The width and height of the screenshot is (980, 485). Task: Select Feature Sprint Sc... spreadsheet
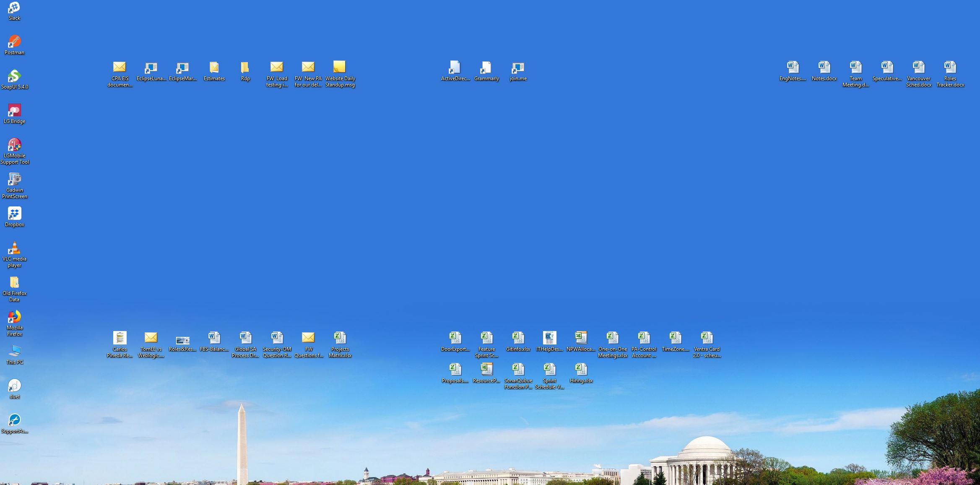coord(486,345)
